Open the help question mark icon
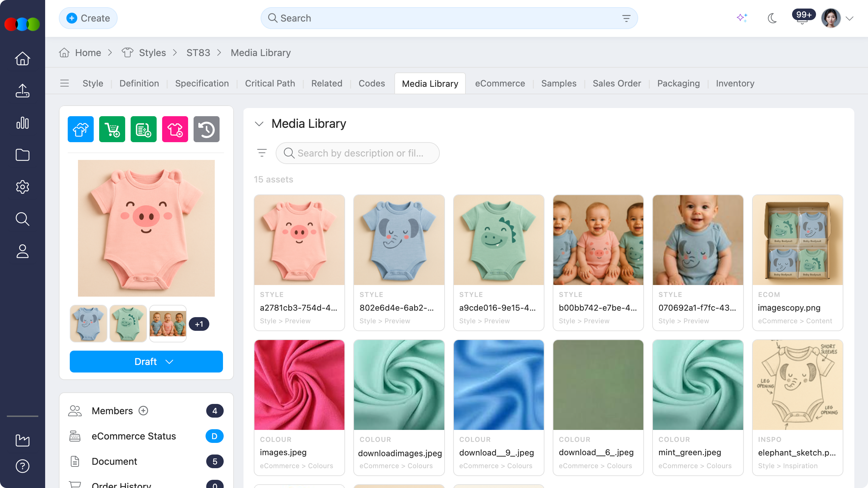 click(23, 466)
